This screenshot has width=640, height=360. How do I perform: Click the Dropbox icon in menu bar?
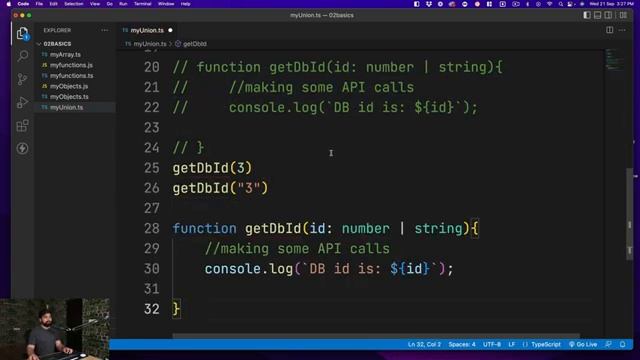[x=429, y=4]
